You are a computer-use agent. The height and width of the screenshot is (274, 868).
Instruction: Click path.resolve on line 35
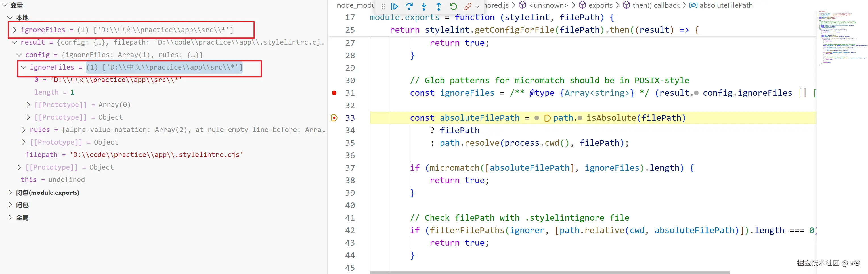470,143
